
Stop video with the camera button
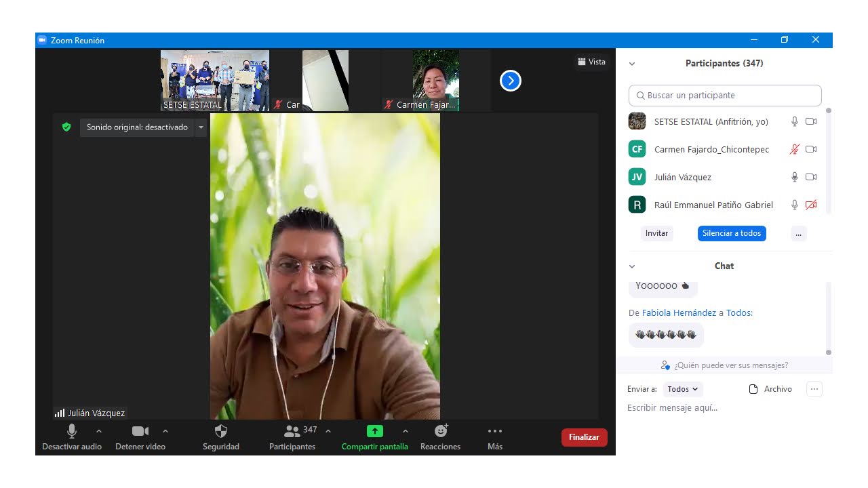(140, 436)
